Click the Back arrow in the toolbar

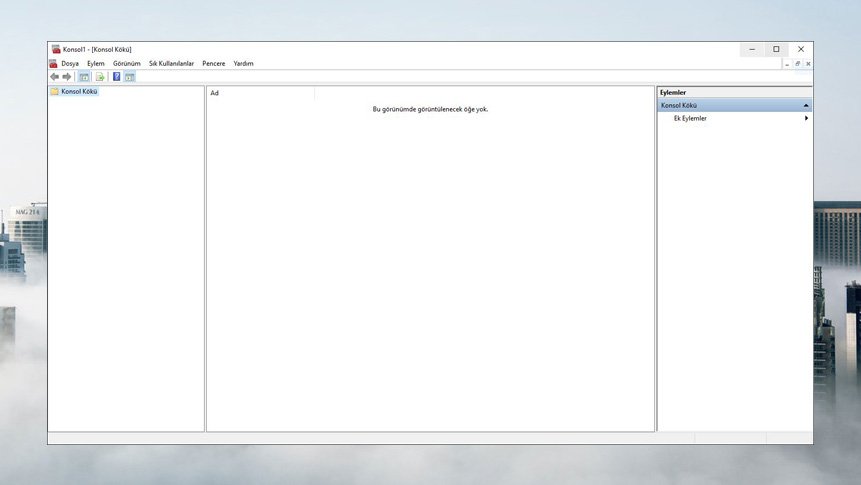point(55,76)
